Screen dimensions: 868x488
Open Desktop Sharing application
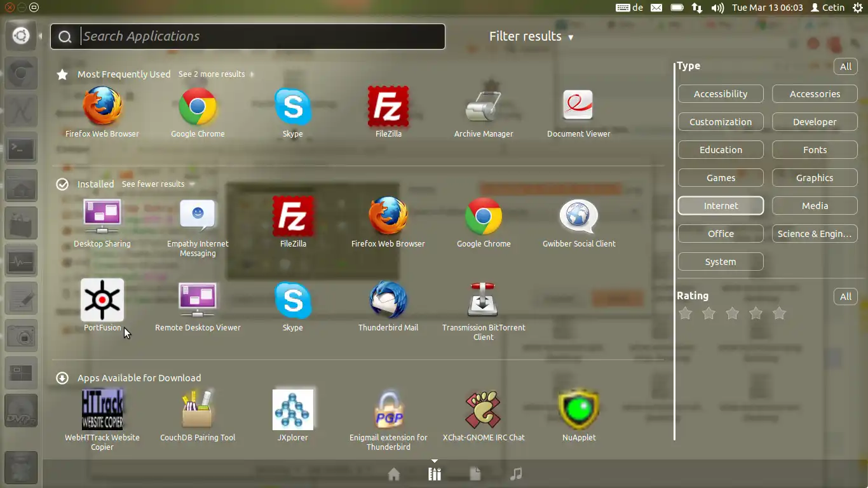[102, 222]
